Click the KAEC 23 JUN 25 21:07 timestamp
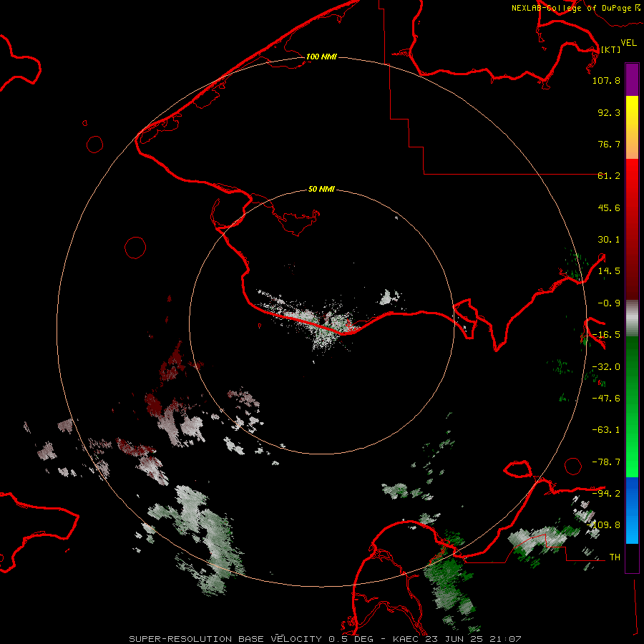Viewport: 644px width, 644px height. click(457, 639)
